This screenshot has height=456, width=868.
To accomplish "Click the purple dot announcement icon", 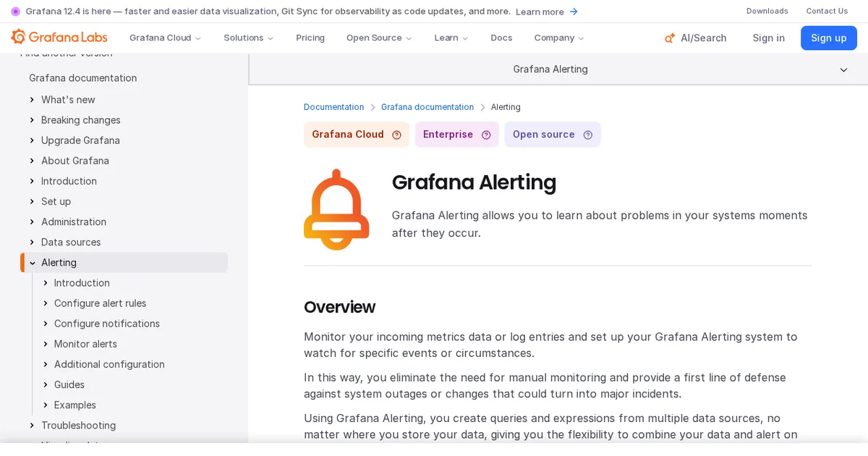I will [x=15, y=12].
